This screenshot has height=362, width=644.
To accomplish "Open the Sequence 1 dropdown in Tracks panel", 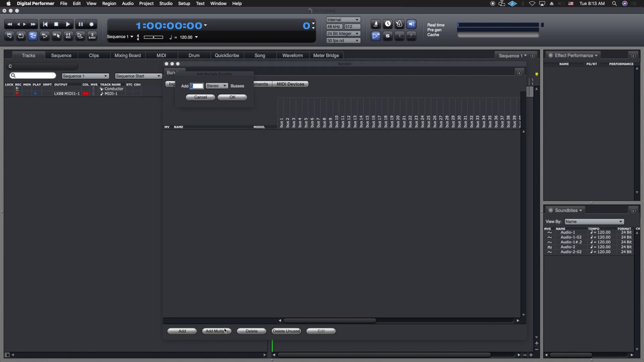I will (x=85, y=76).
